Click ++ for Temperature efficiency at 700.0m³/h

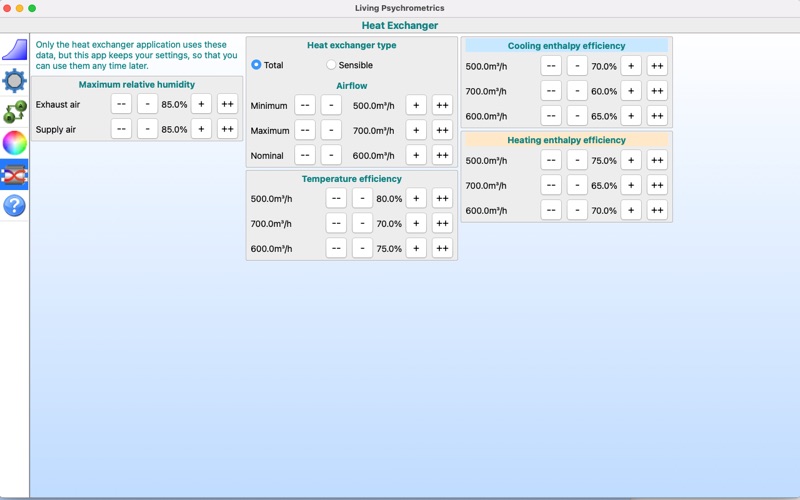coord(442,223)
